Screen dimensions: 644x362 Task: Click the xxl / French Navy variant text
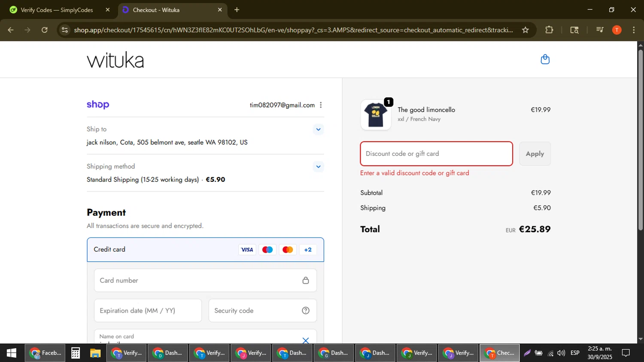419,119
